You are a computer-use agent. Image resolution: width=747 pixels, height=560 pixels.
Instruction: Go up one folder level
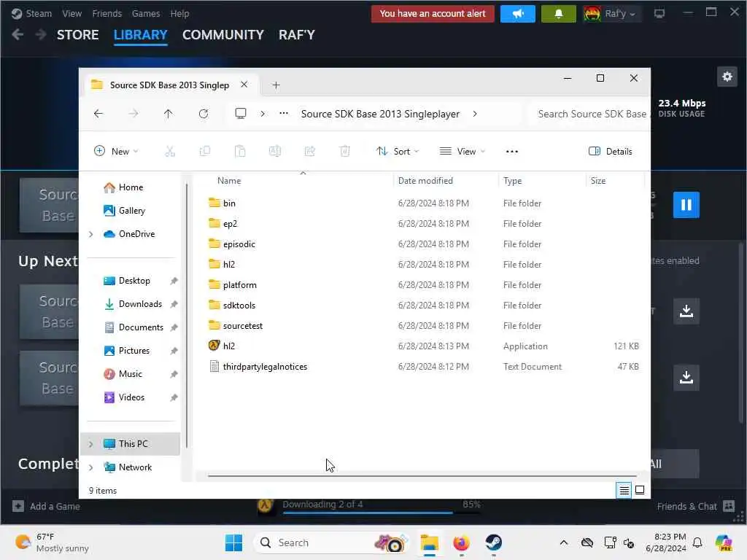(x=169, y=114)
